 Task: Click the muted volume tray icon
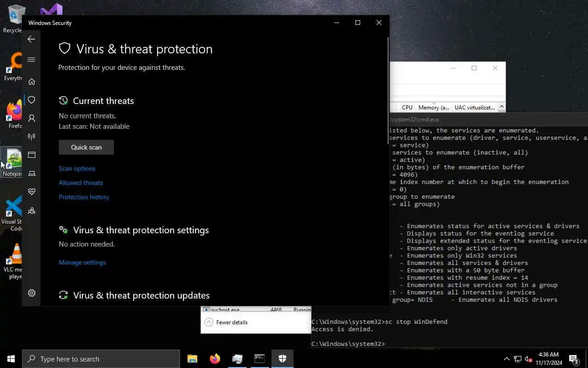[x=528, y=359]
